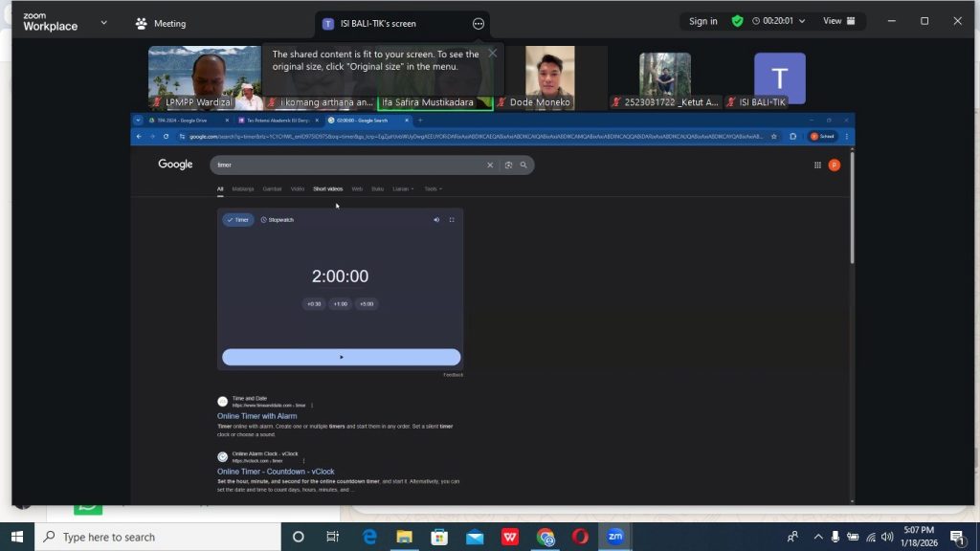Open Microsoft Edge from the taskbar
The width and height of the screenshot is (980, 551).
pyautogui.click(x=369, y=537)
